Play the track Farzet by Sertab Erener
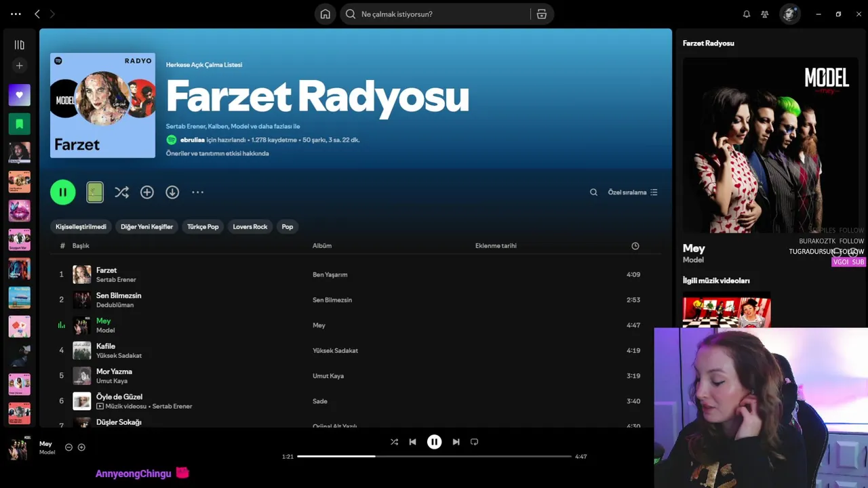Screen dimensions: 868x488 tap(106, 270)
